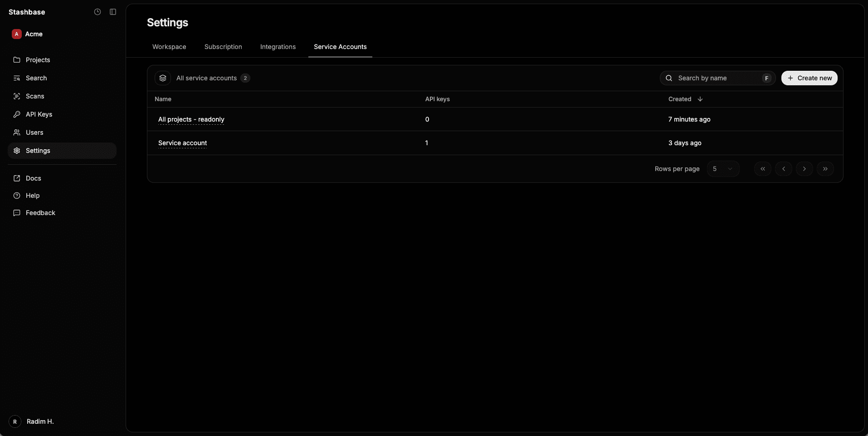Open Users in sidebar
Image resolution: width=868 pixels, height=436 pixels.
pos(62,132)
